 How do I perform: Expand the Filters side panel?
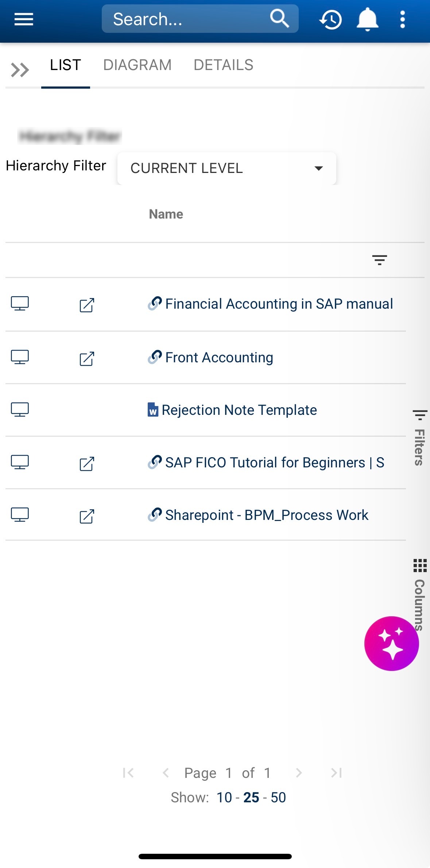(419, 438)
